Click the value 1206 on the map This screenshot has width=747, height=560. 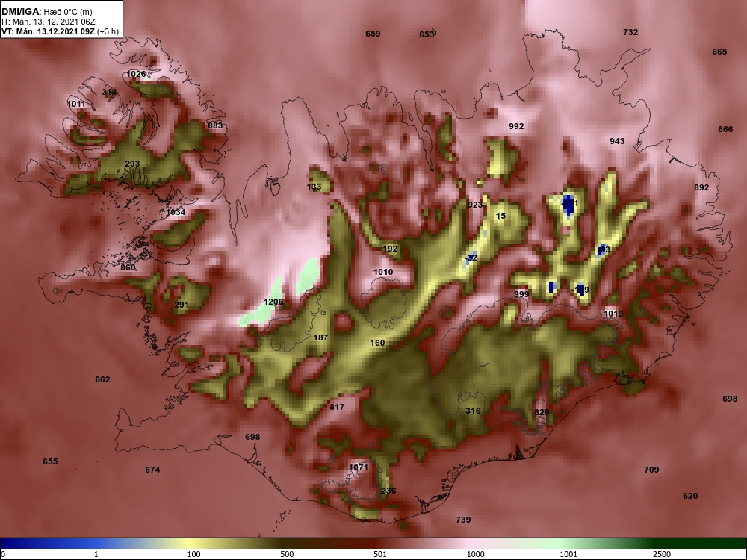tap(273, 302)
